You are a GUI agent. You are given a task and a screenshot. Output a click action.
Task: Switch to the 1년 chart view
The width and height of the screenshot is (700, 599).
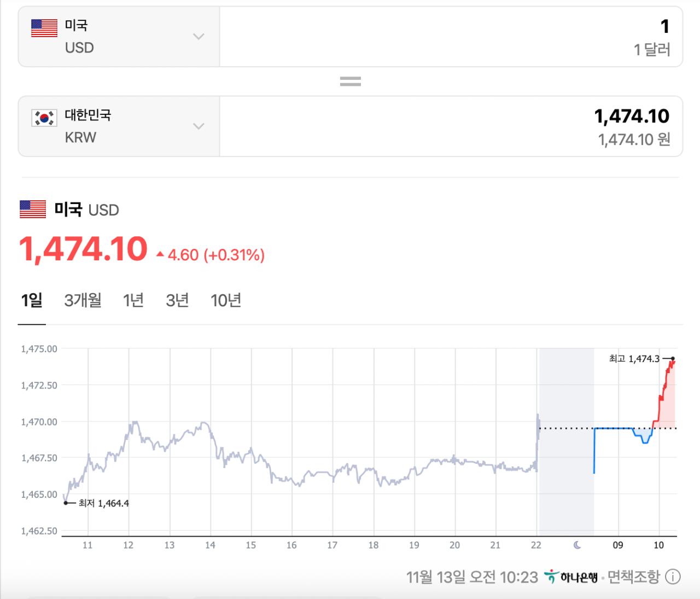click(134, 300)
